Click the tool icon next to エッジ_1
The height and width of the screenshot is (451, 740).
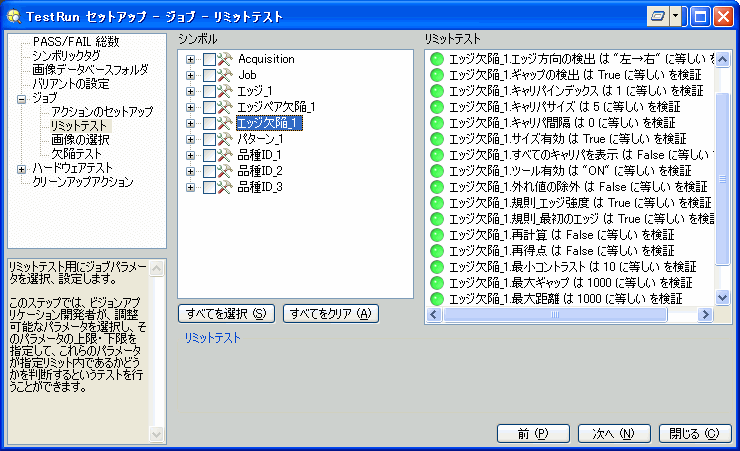pos(225,91)
